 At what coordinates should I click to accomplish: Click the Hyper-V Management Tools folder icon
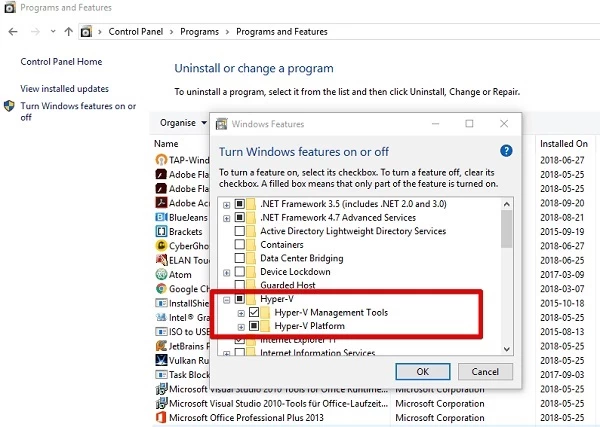point(265,313)
